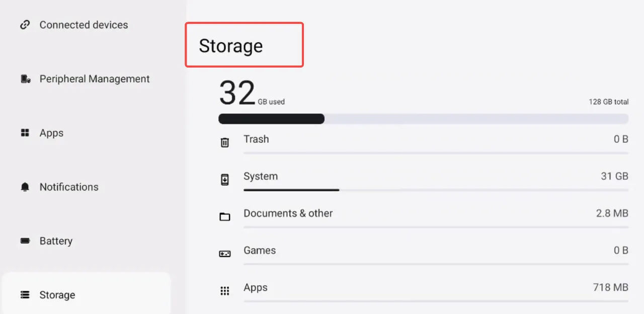The height and width of the screenshot is (314, 644).
Task: Click the 32 GB used storage bar
Action: coord(423,119)
